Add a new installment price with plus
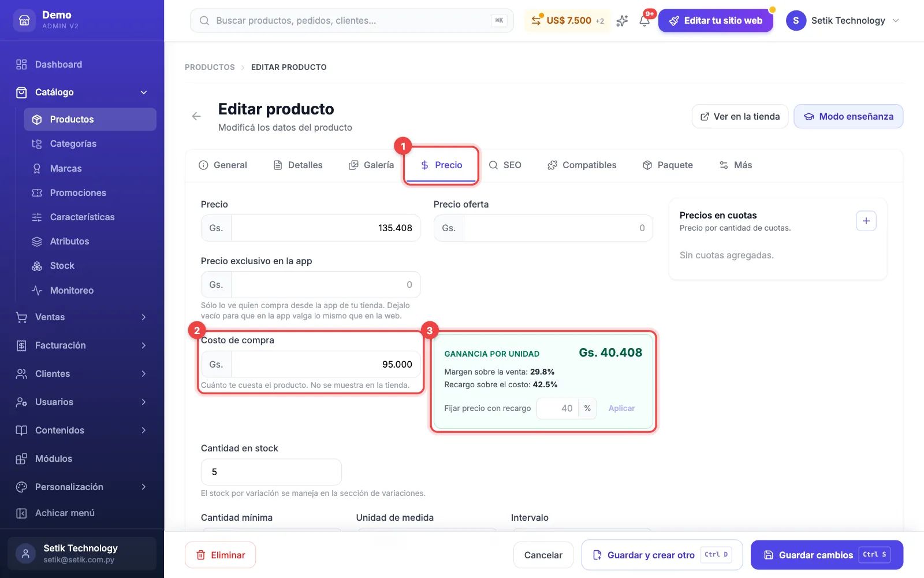The width and height of the screenshot is (924, 578). click(x=866, y=221)
